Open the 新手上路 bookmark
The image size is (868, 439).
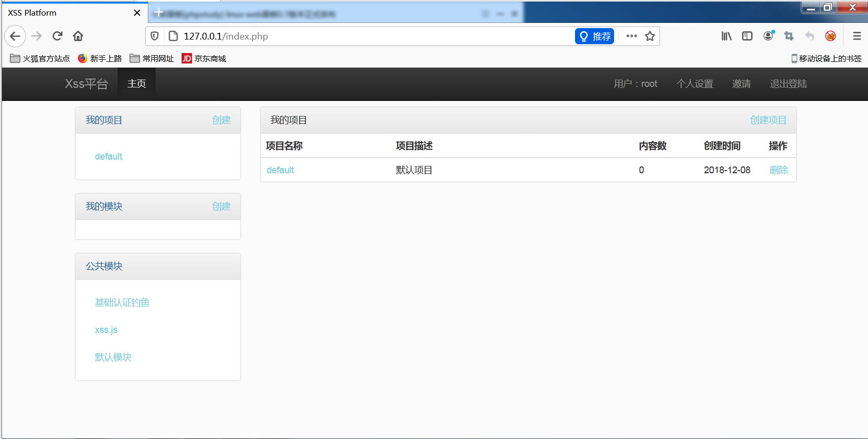click(100, 58)
